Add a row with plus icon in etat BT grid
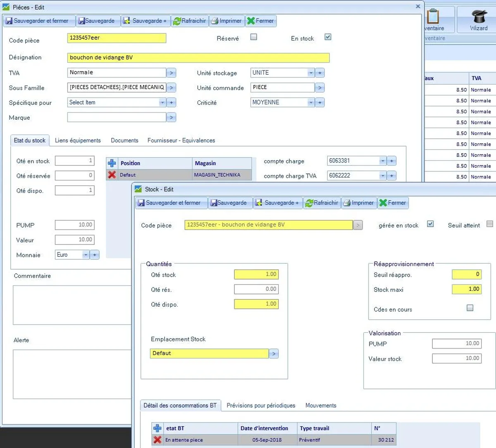 (x=157, y=428)
